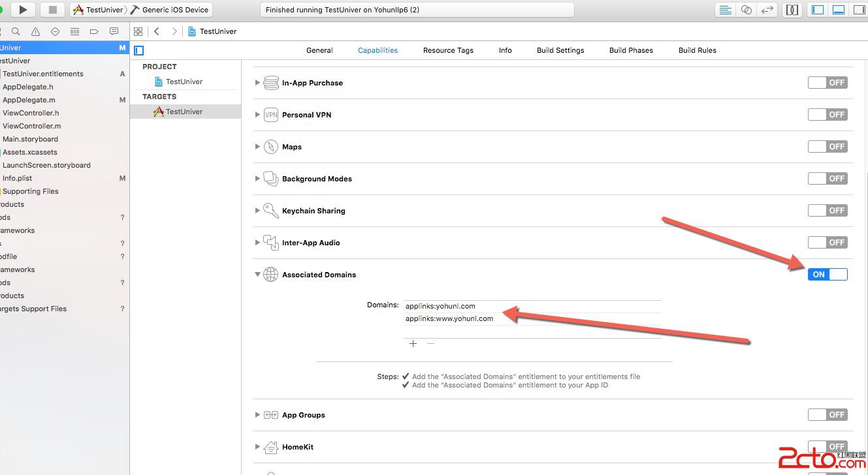Click the Inter-App Audio icon
868x475 pixels.
click(271, 243)
